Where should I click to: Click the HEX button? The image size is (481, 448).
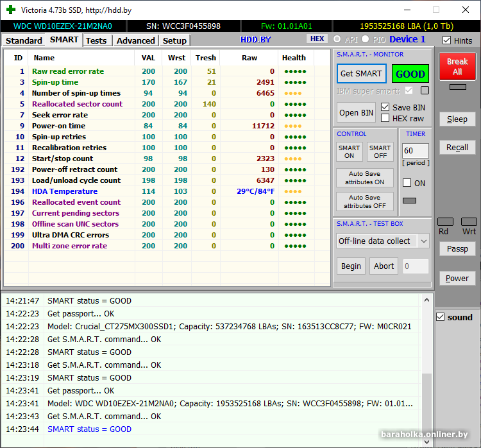pos(317,39)
